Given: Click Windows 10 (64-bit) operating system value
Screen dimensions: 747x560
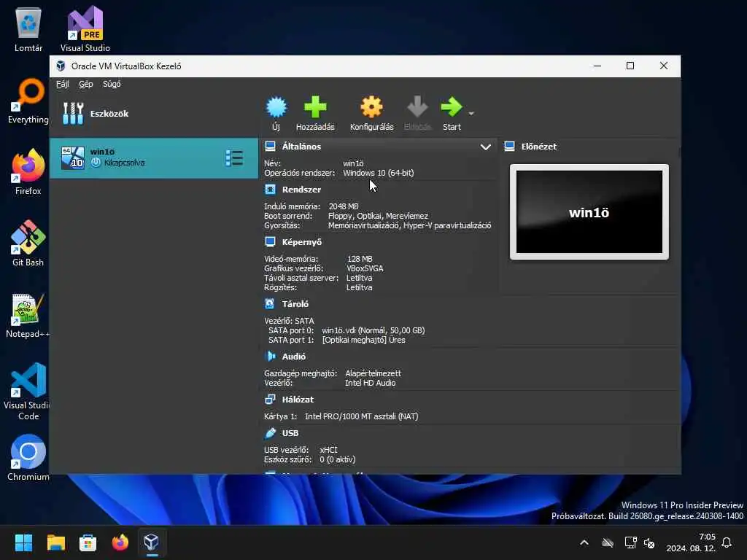Looking at the screenshot, I should [x=379, y=173].
